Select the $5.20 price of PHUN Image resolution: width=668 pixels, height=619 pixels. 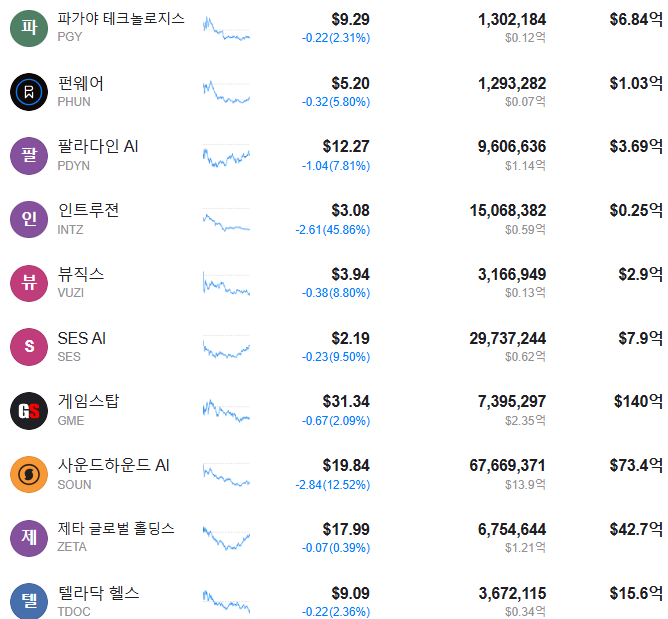point(351,83)
